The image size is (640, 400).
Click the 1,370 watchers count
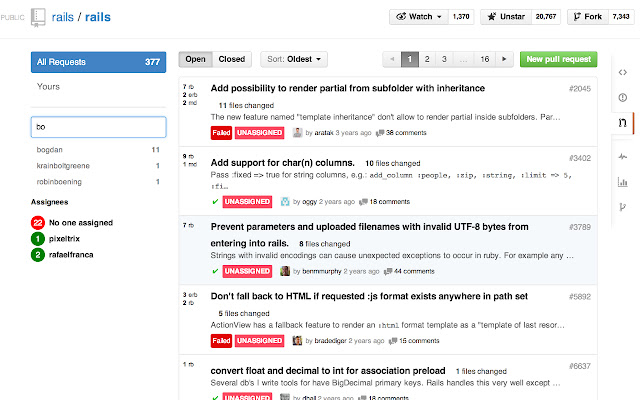(x=461, y=17)
